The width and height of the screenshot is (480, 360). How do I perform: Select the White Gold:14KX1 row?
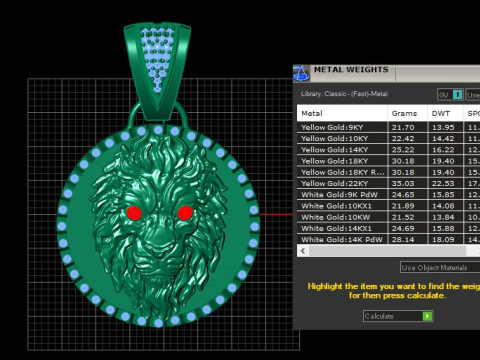(x=388, y=229)
